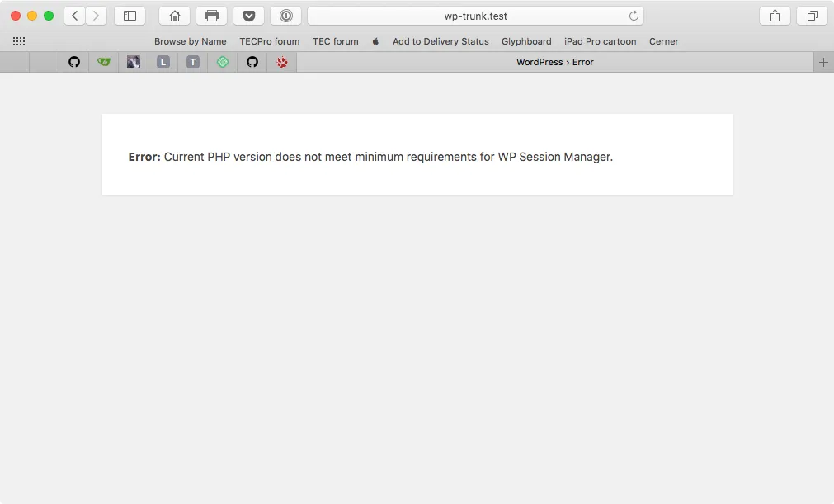Click the Print icon in the toolbar
The image size is (834, 504).
[212, 15]
